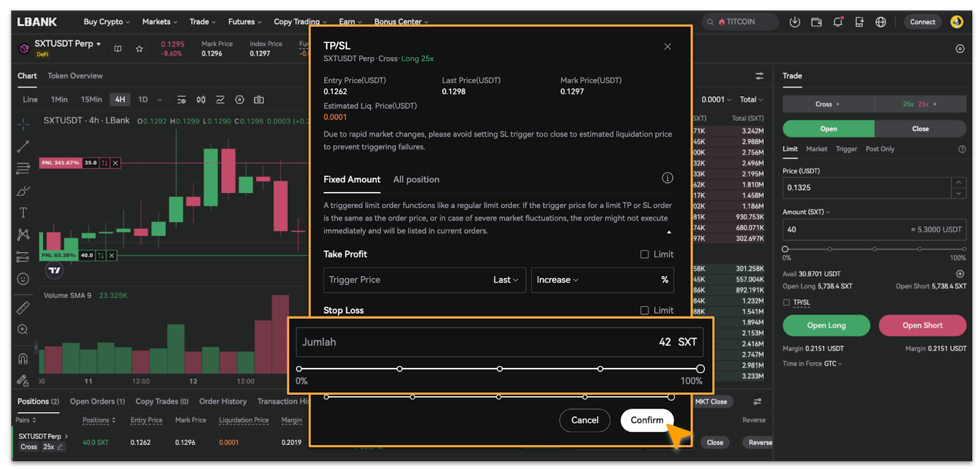
Task: Select the 15Min chart interval
Action: [x=91, y=99]
